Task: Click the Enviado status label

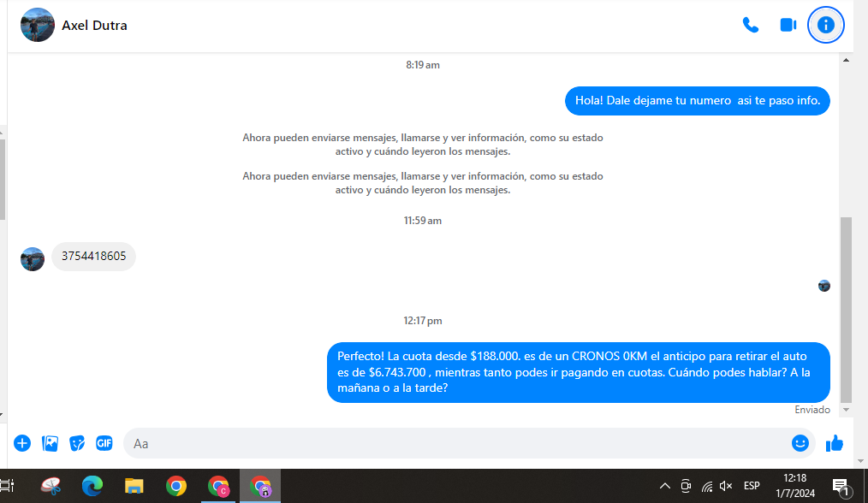Action: pyautogui.click(x=812, y=410)
